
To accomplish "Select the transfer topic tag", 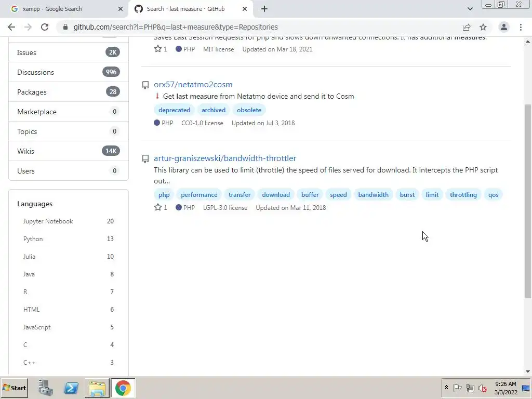I will (x=240, y=195).
